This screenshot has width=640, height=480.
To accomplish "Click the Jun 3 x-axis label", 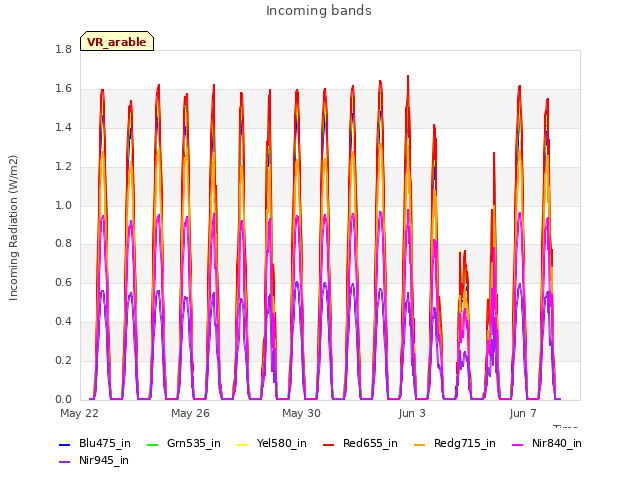I will 412,413.
